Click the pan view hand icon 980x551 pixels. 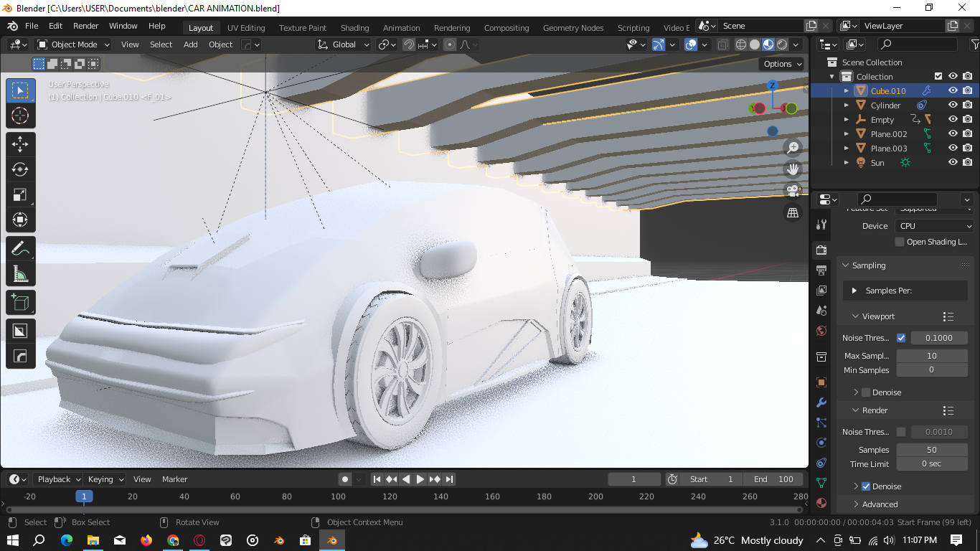(793, 169)
